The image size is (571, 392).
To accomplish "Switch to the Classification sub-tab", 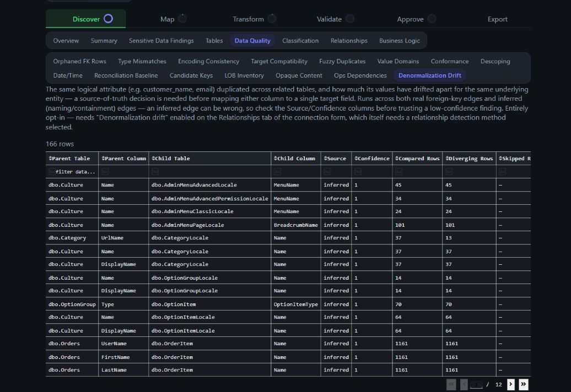I will tap(300, 41).
